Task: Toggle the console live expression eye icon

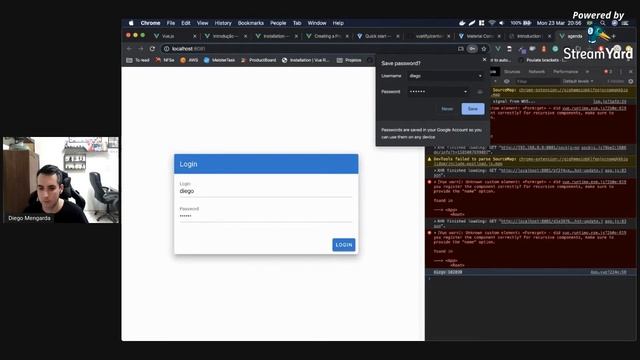Action: 507,82
